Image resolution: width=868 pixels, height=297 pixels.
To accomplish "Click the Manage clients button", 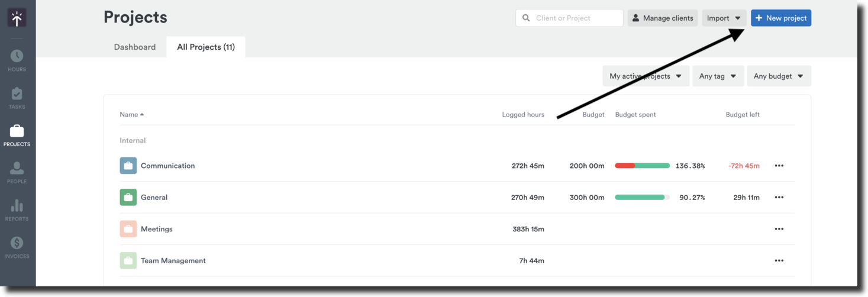I will pyautogui.click(x=662, y=18).
